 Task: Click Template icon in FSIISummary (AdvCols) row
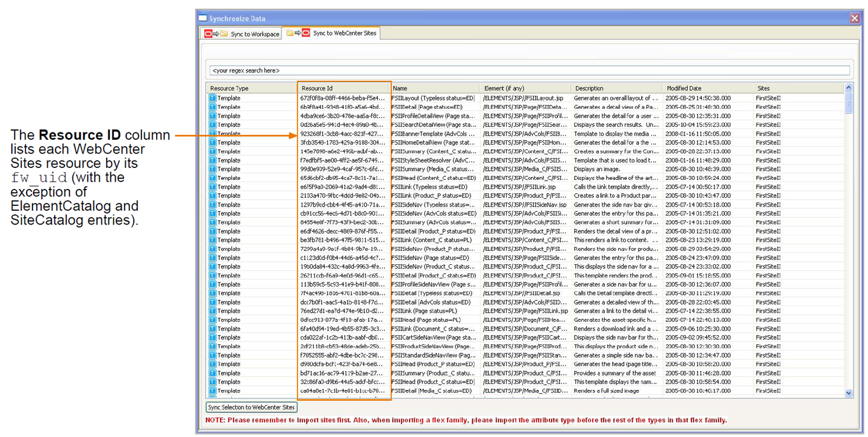213,222
